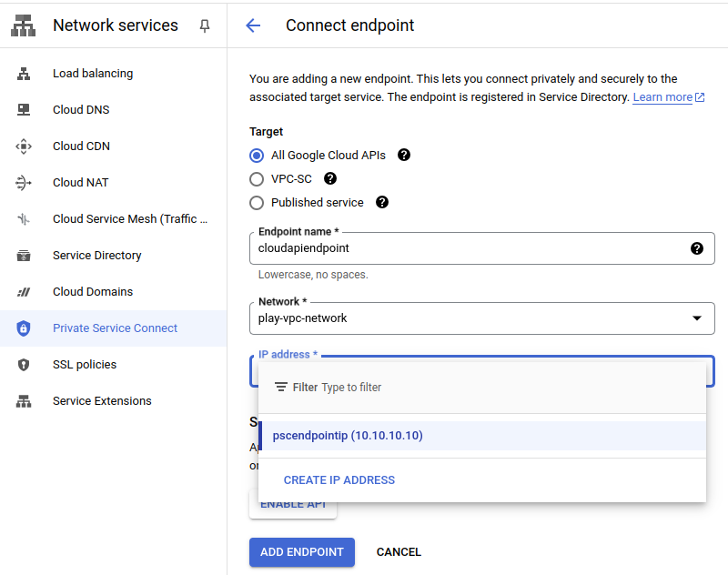Select the VPC-SC target option
Image resolution: width=728 pixels, height=575 pixels.
pos(257,179)
